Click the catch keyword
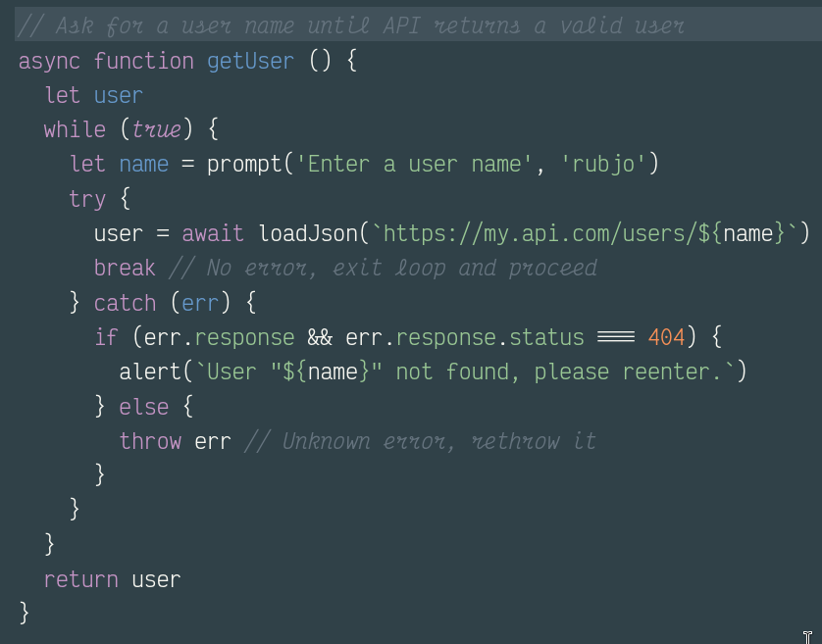The width and height of the screenshot is (822, 644). tap(125, 303)
